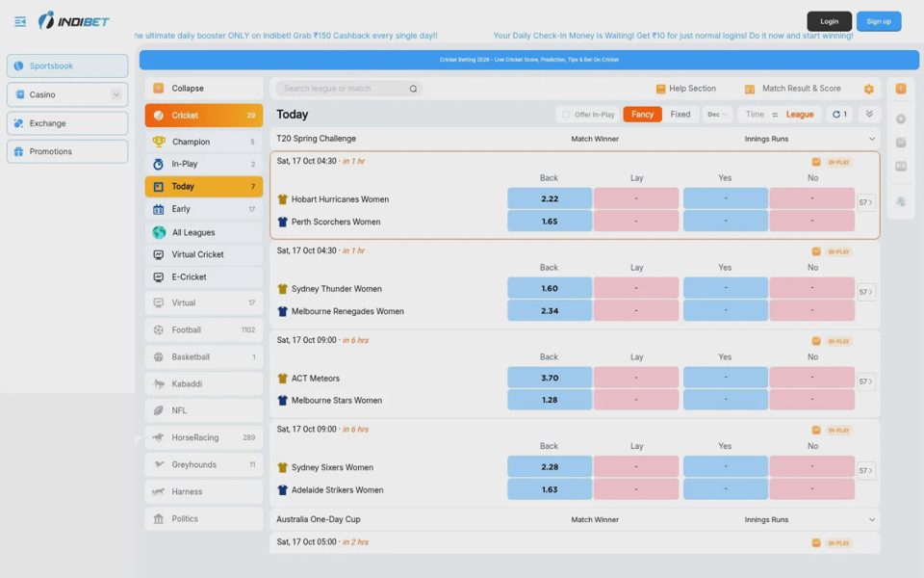Sort matches by Time
924x578 pixels.
tap(755, 115)
